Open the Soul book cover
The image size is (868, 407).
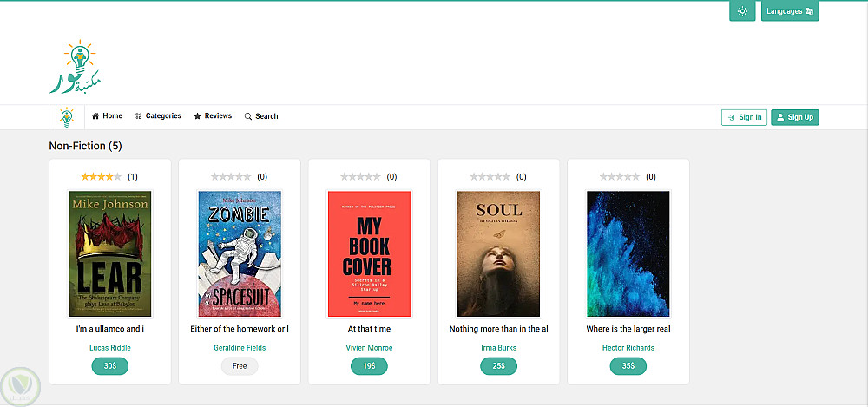coord(498,253)
